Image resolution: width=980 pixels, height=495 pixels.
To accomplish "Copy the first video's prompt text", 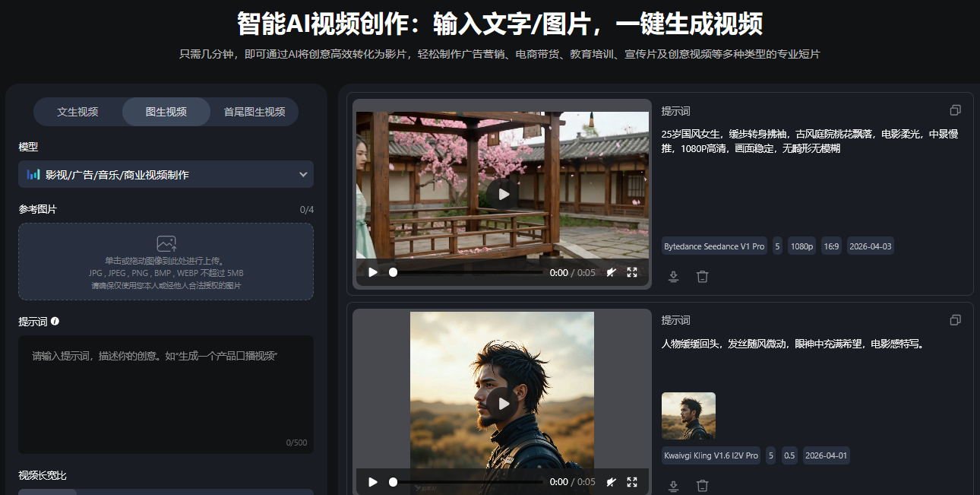I will (x=955, y=110).
